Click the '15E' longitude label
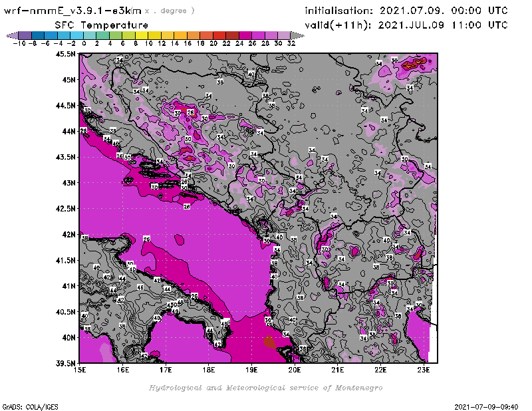 click(80, 370)
